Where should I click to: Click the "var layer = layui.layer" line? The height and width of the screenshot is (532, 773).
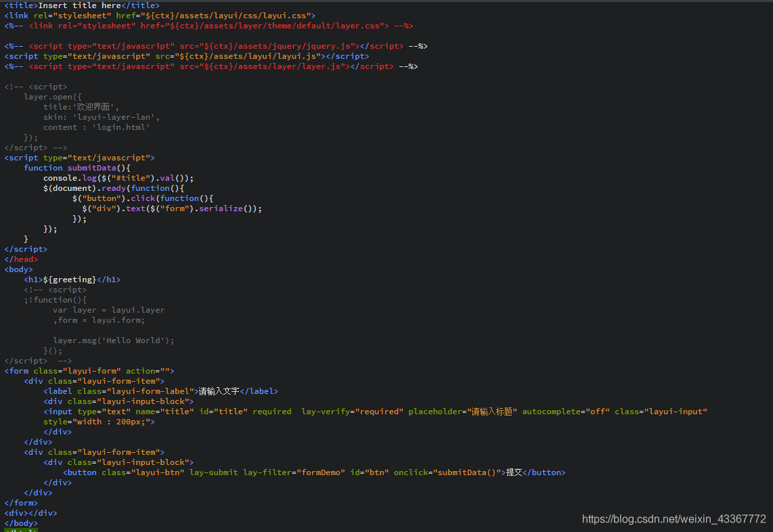pos(108,310)
